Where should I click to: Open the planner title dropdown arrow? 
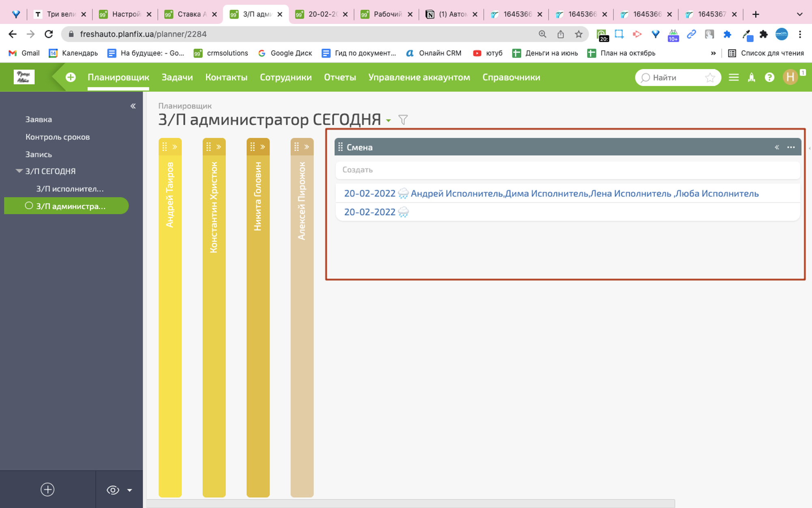click(389, 121)
